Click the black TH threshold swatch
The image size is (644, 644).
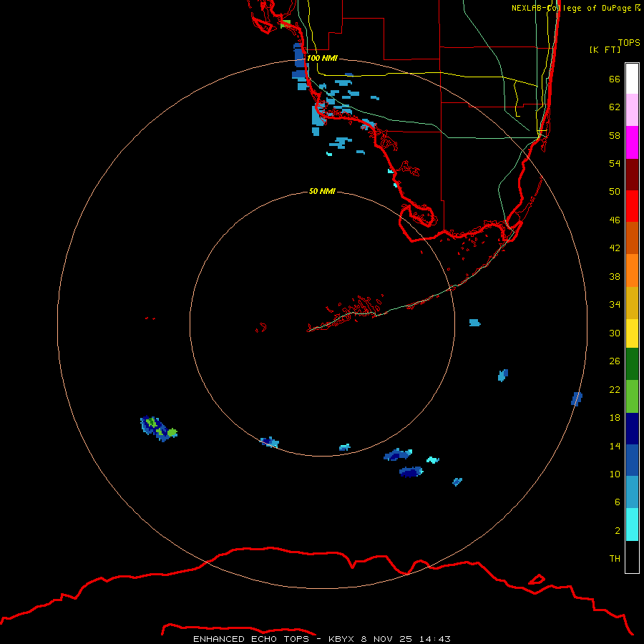[x=632, y=557]
